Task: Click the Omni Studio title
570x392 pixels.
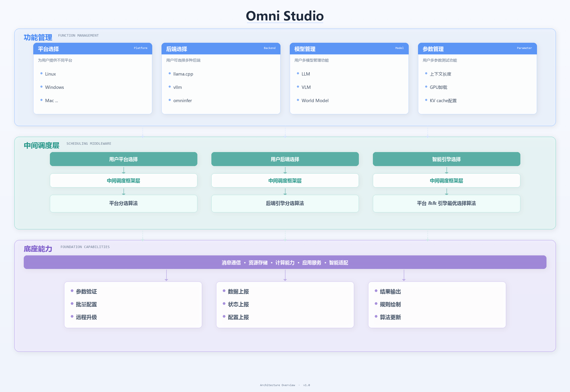Action: [285, 16]
